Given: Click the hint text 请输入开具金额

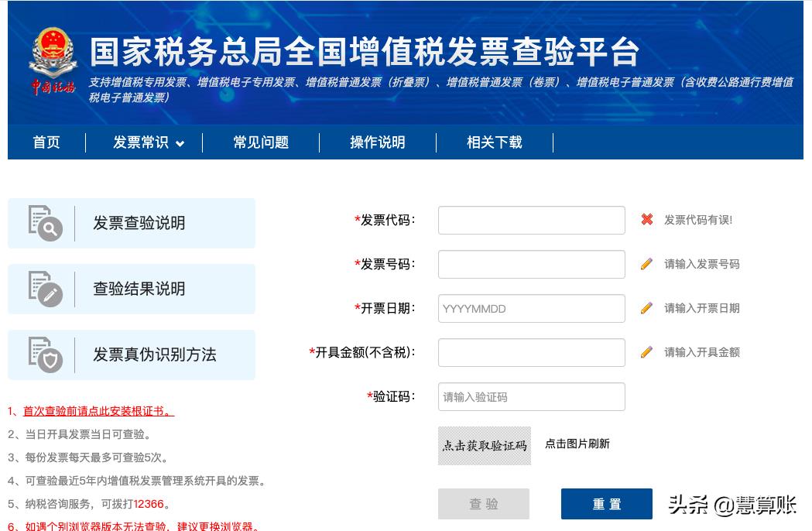Looking at the screenshot, I should tap(702, 351).
